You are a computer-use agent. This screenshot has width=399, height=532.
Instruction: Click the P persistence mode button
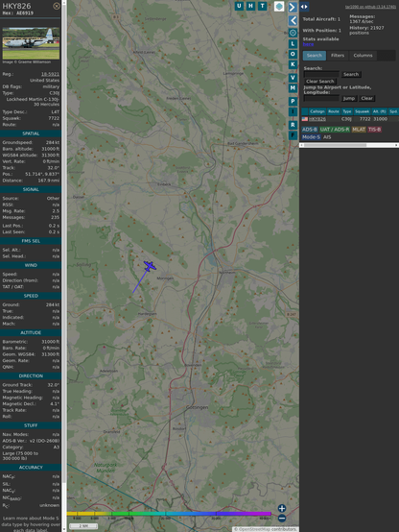(293, 101)
